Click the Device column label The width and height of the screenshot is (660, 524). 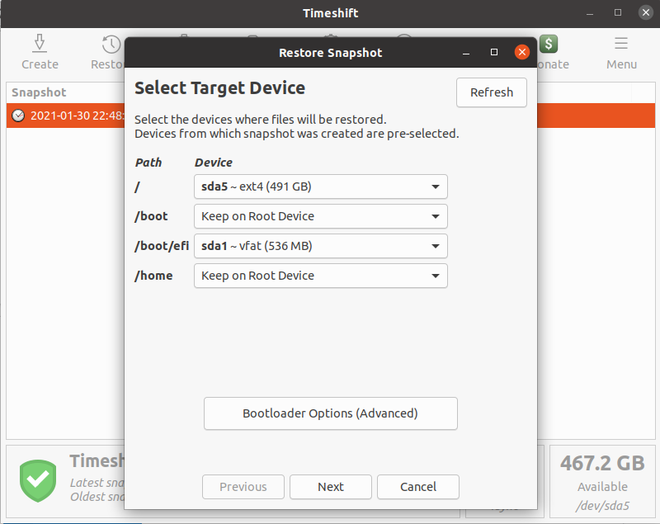pos(213,162)
